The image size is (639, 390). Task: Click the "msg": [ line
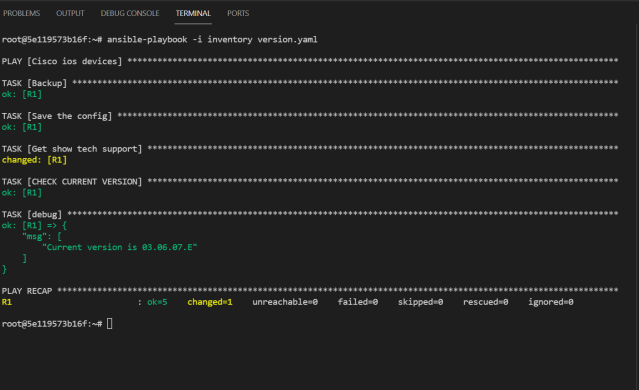[x=42, y=236]
